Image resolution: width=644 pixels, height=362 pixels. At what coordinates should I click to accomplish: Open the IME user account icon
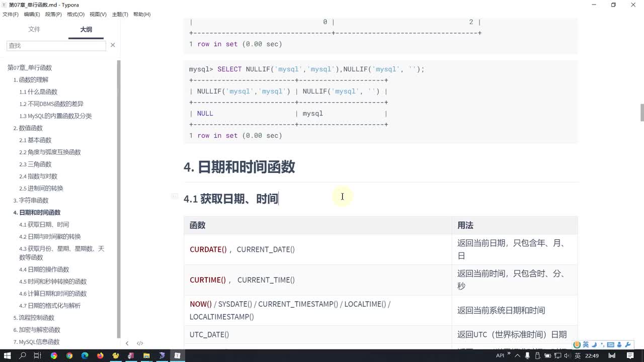tap(619, 345)
